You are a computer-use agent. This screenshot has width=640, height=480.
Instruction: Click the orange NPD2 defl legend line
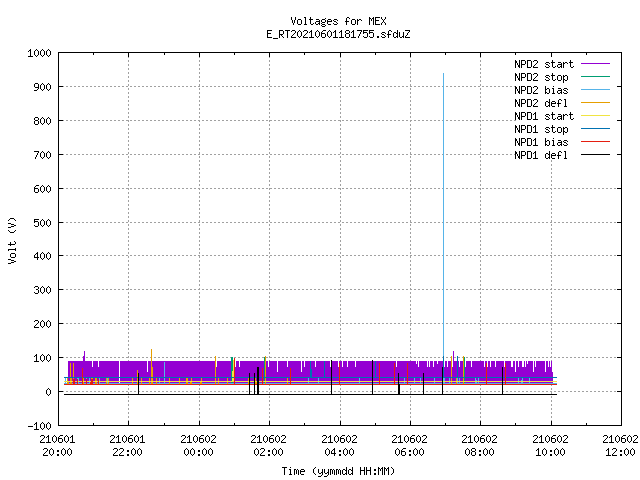click(596, 103)
